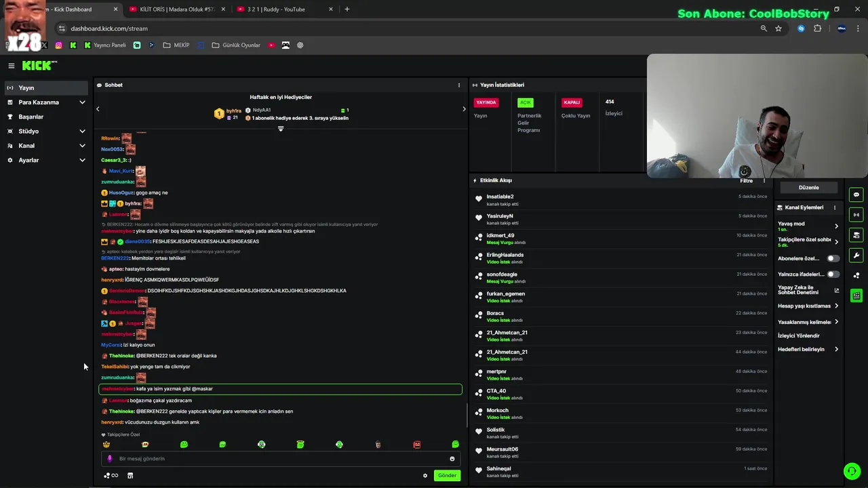Image resolution: width=868 pixels, height=488 pixels.
Task: Open the Sohbet panel three-dot options
Action: click(459, 85)
